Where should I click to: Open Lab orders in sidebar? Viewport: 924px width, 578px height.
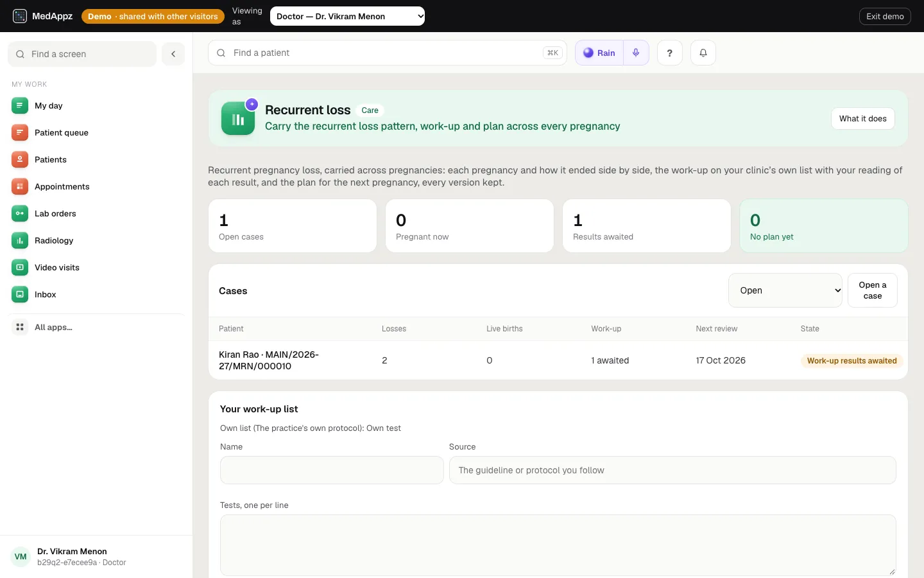coord(96,213)
